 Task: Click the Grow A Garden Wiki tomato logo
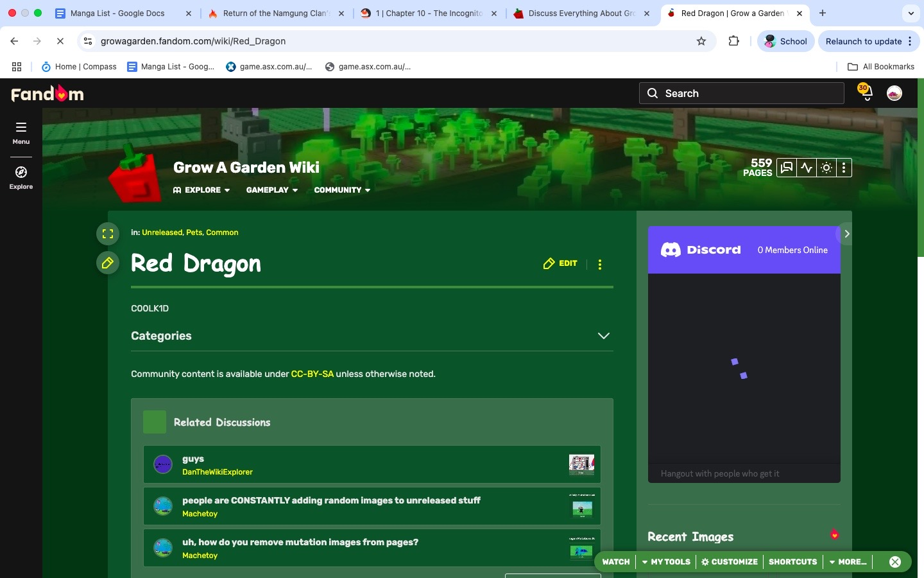tap(134, 173)
